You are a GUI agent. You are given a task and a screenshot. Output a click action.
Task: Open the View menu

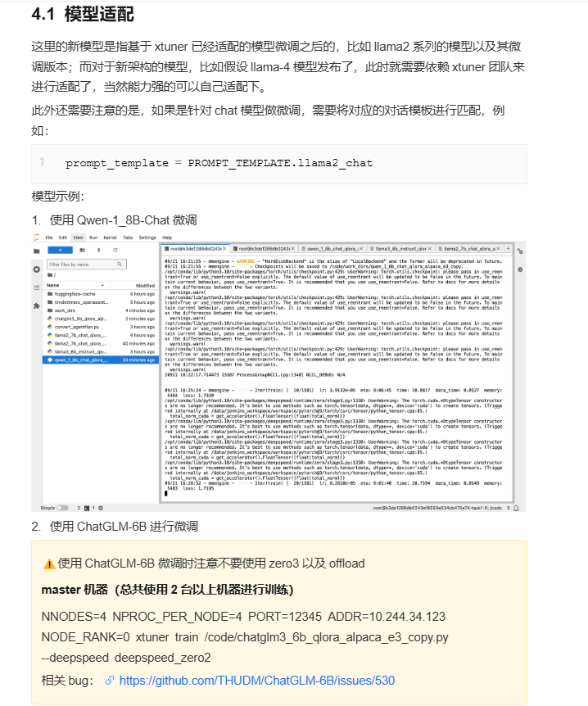(79, 238)
